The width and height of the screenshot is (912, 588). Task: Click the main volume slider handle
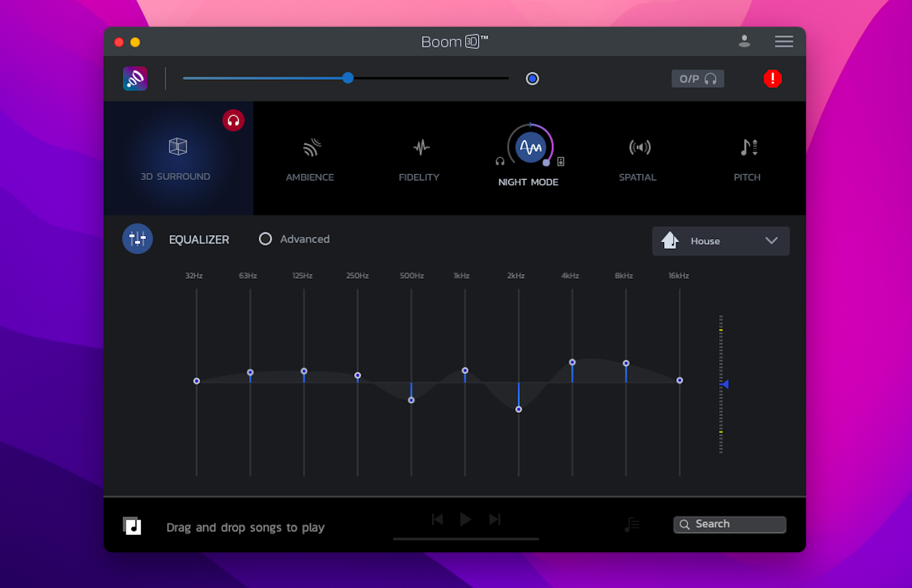click(348, 78)
